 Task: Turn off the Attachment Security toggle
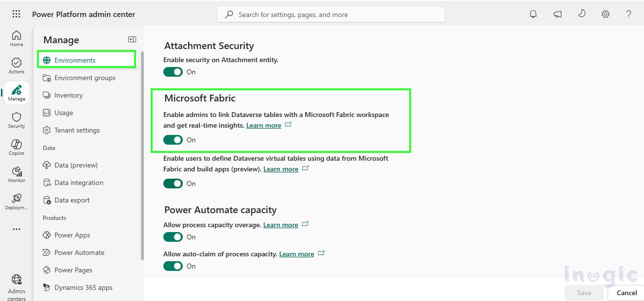173,72
